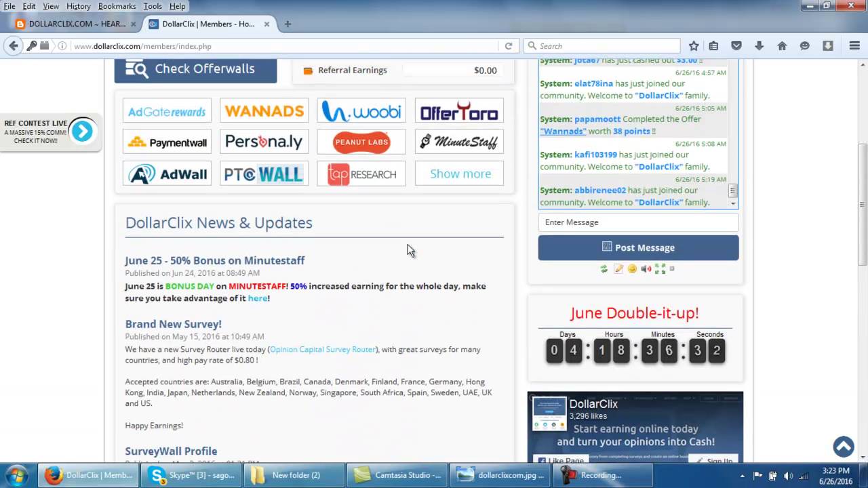Click the Hello chat smiley icon
Screen dimensions: 868x488
click(805, 46)
